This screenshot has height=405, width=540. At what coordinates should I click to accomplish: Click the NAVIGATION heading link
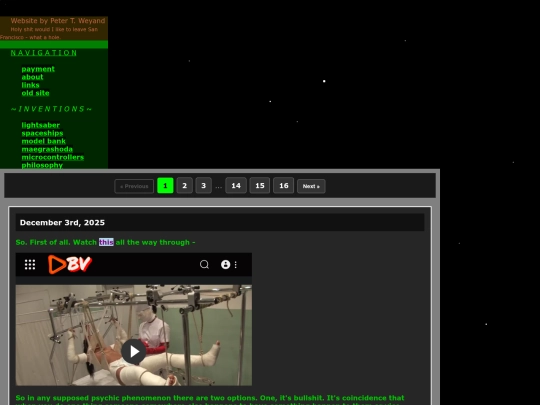44,53
